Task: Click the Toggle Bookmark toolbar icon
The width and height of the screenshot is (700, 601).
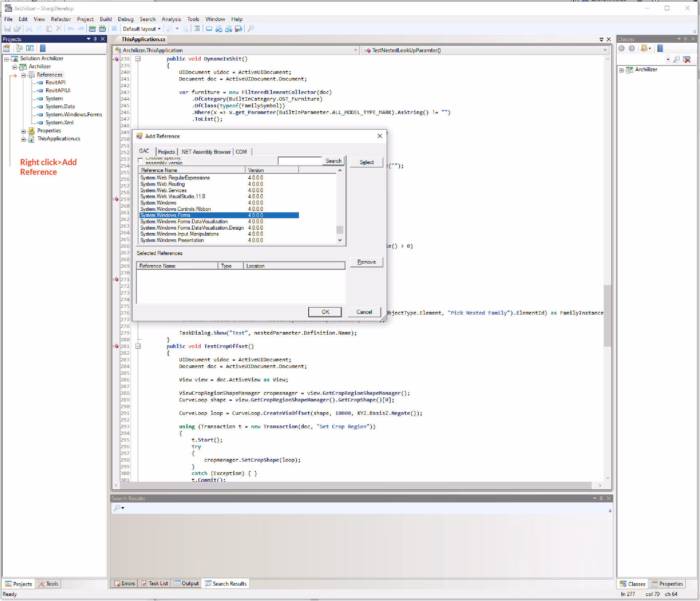Action: pyautogui.click(x=209, y=29)
